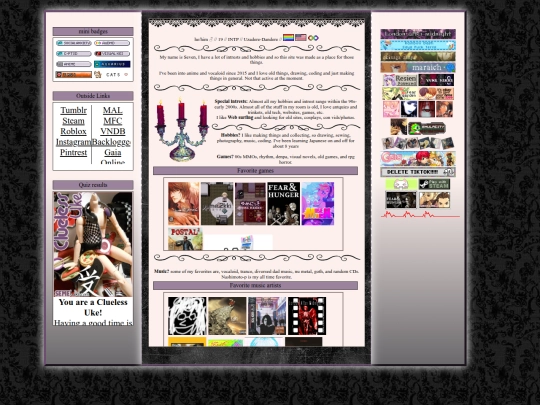Click the Fear & Hunger game cover

(283, 204)
